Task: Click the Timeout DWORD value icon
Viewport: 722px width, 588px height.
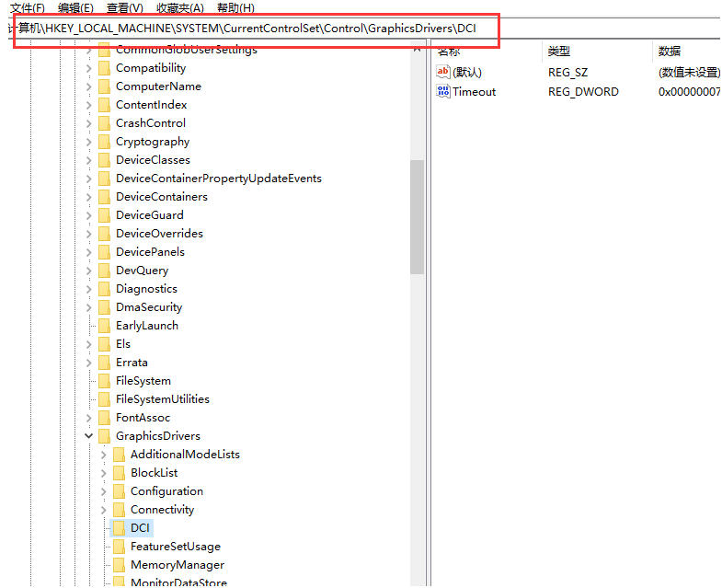Action: (x=443, y=91)
